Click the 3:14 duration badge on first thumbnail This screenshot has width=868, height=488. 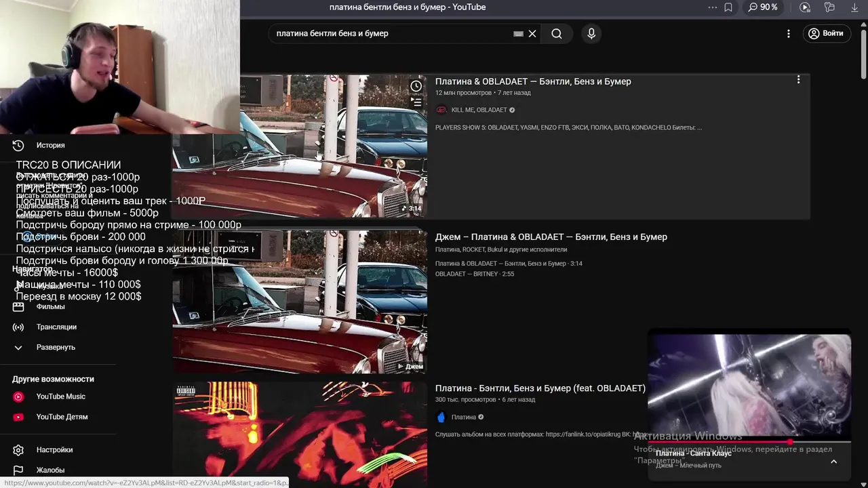[x=412, y=209]
